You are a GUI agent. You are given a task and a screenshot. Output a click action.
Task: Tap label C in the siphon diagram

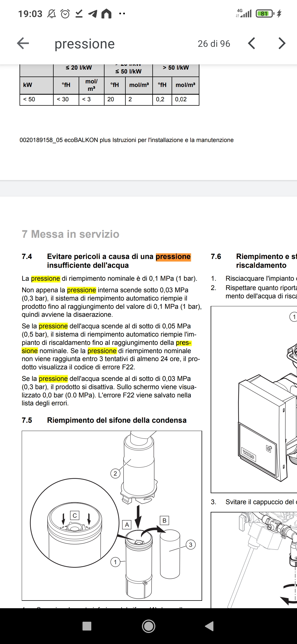pyautogui.click(x=75, y=515)
